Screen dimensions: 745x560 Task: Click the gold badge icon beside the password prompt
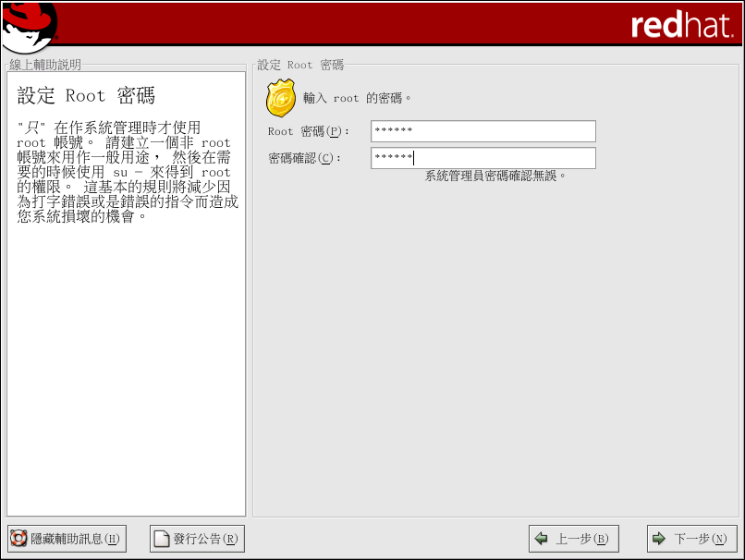tap(281, 97)
